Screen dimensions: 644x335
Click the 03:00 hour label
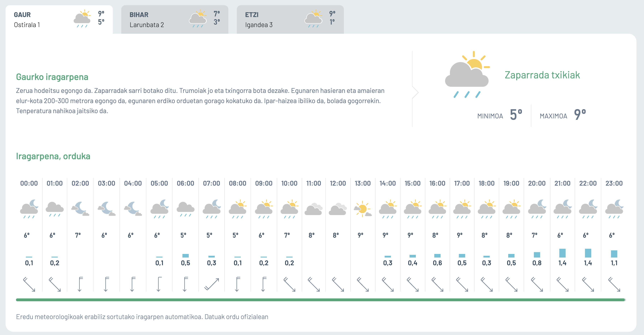pyautogui.click(x=107, y=183)
